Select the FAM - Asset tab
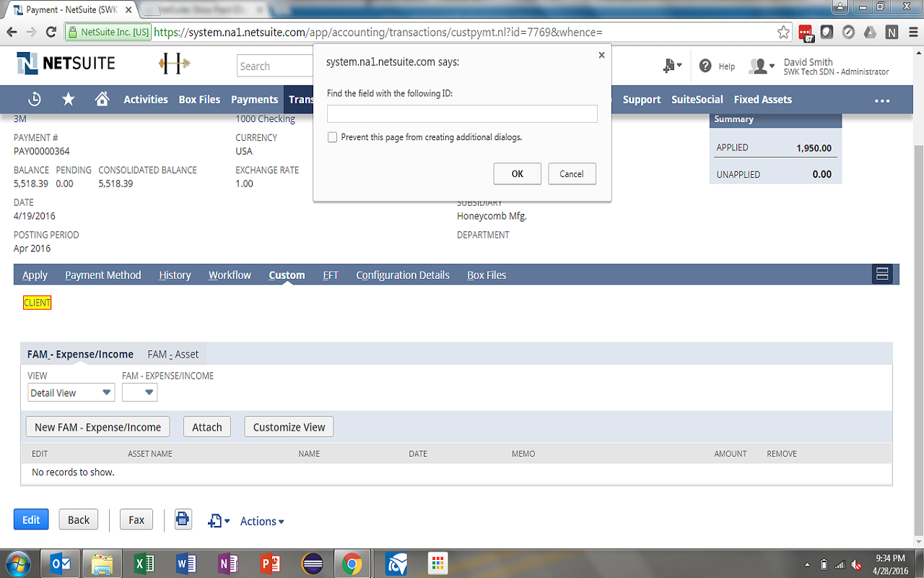This screenshot has width=924, height=578. [173, 354]
